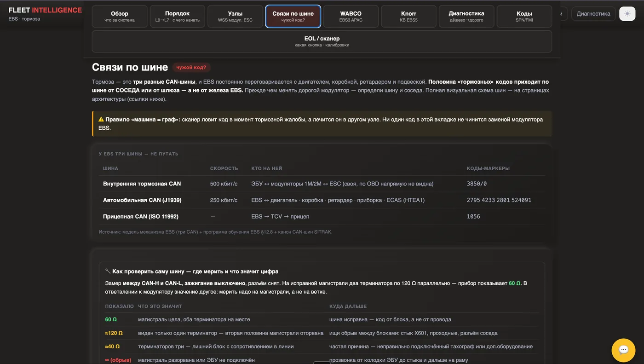Click 'магистраль разорвана или ЭБУ не подключён'

pyautogui.click(x=196, y=360)
